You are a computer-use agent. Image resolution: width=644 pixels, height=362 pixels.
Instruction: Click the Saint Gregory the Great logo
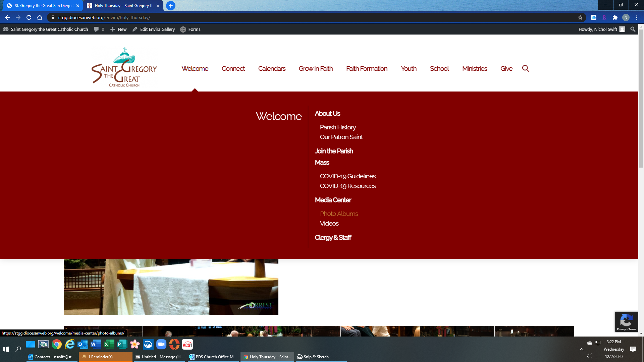click(x=124, y=67)
